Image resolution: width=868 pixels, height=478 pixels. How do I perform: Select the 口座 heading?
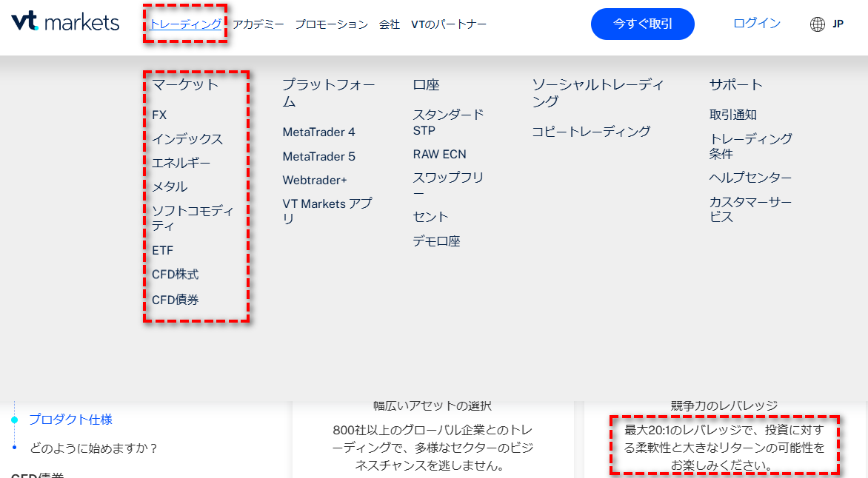click(427, 84)
